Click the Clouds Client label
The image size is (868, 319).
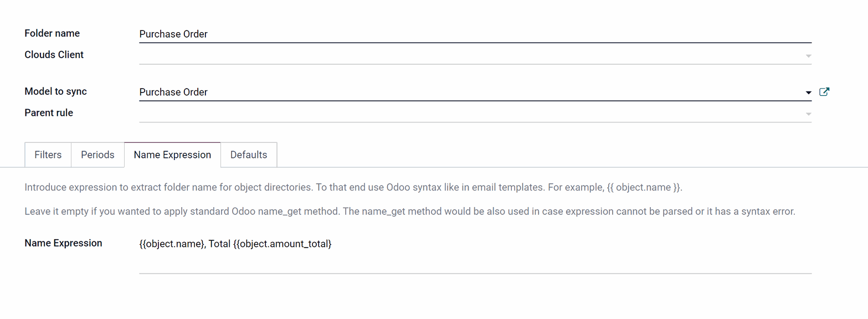(54, 55)
